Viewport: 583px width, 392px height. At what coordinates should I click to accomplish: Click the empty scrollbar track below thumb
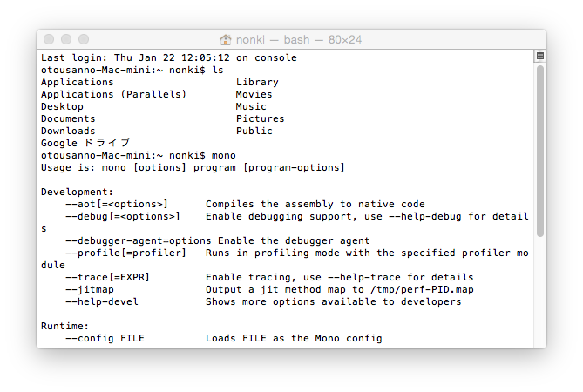(x=540, y=293)
